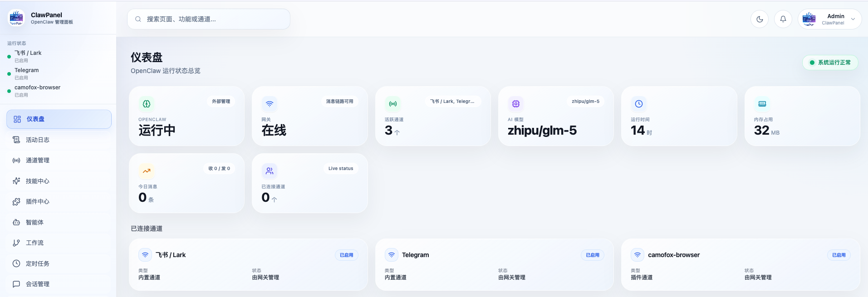
Task: Toggle dark mode with the moon icon
Action: tap(760, 19)
